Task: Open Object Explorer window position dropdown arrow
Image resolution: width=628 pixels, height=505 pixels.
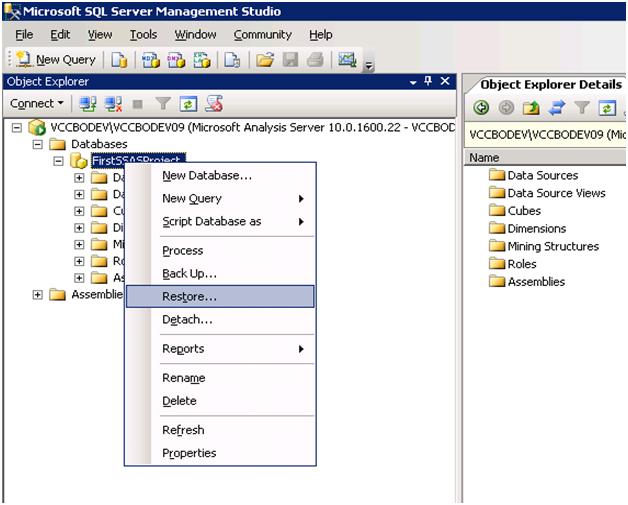Action: point(413,82)
